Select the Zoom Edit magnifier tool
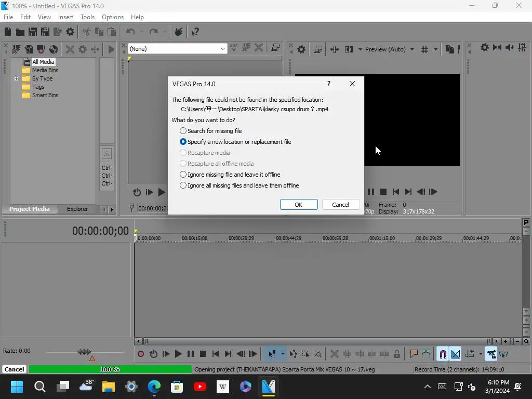The height and width of the screenshot is (399, 532). 318,354
